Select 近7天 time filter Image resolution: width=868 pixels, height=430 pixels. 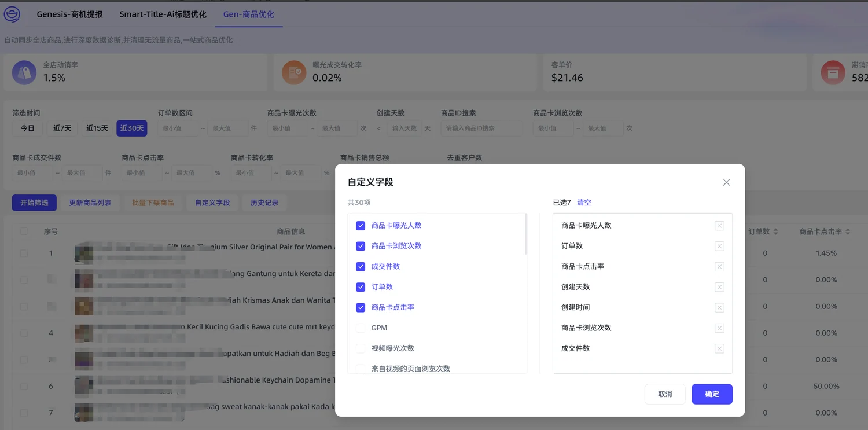pyautogui.click(x=62, y=128)
